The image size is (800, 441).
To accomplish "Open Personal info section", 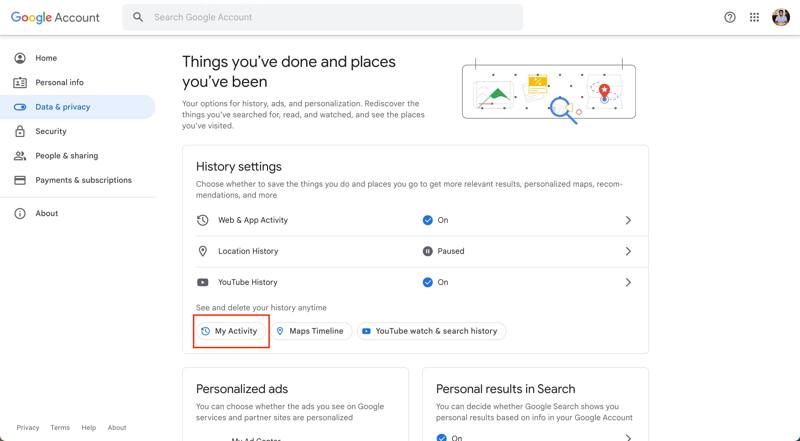I will [x=59, y=82].
